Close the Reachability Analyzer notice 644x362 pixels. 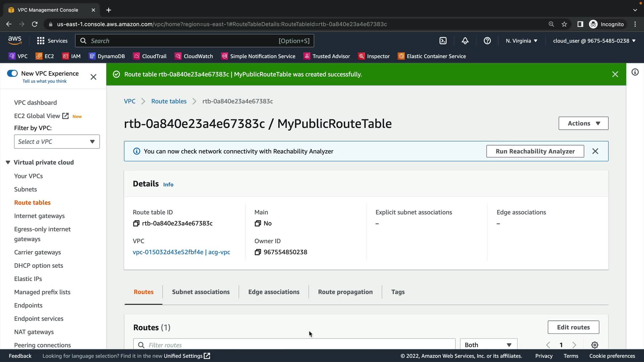(595, 152)
